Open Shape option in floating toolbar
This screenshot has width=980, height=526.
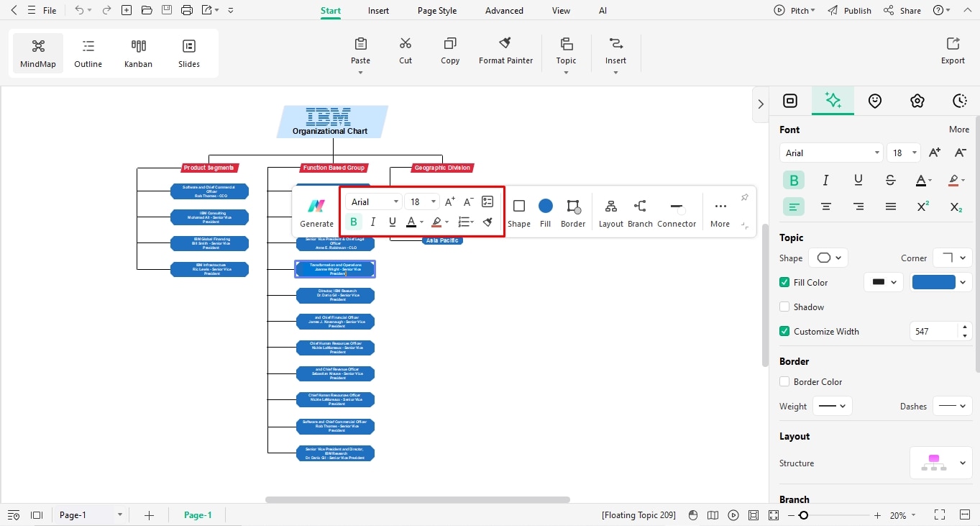coord(519,213)
